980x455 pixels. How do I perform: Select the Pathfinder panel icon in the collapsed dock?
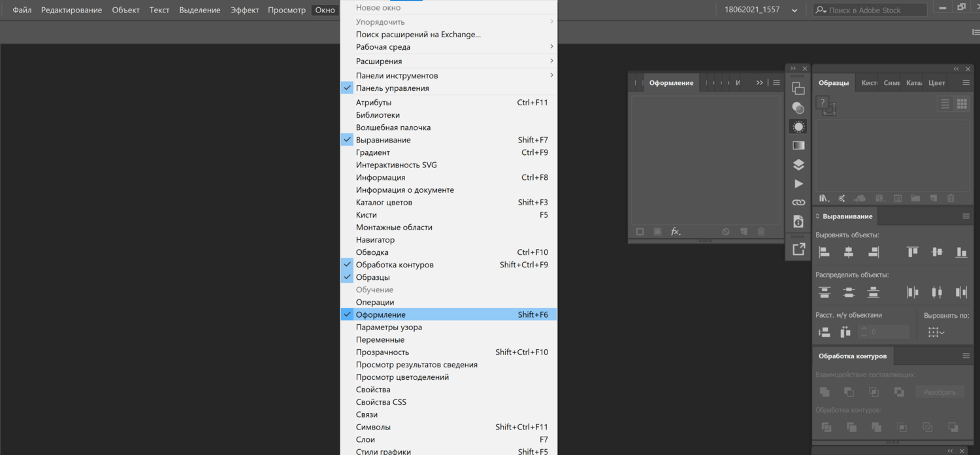point(798,88)
